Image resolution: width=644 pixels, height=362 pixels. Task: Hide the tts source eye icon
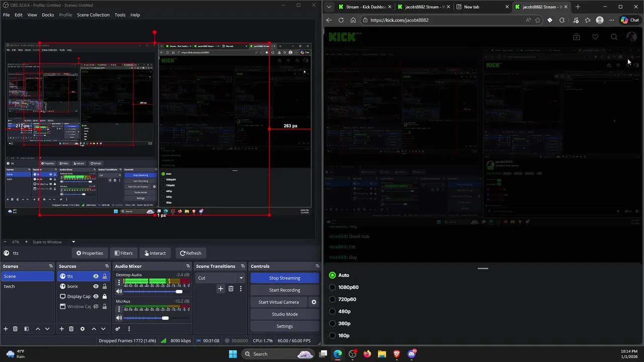click(96, 277)
